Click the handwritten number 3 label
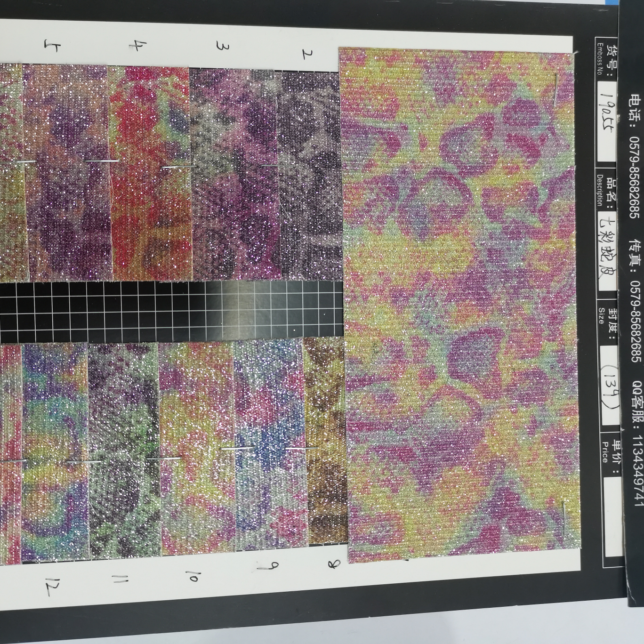The height and width of the screenshot is (644, 644). tap(220, 46)
